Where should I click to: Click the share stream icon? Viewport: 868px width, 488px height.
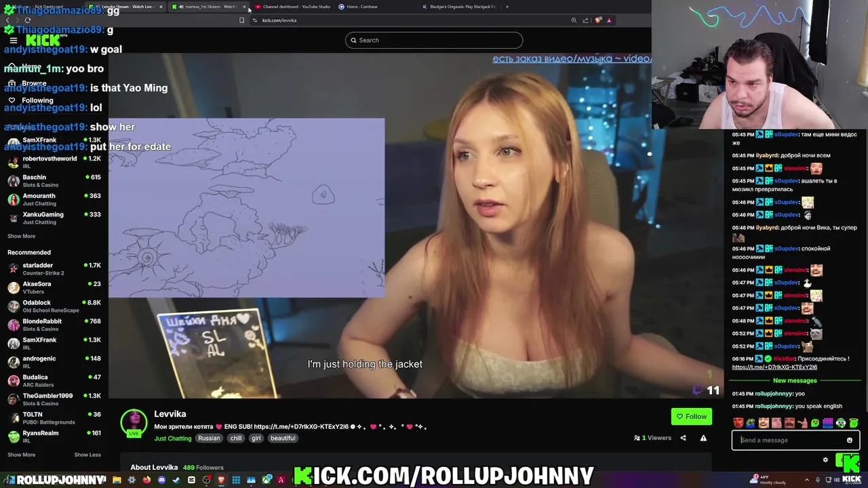(683, 438)
